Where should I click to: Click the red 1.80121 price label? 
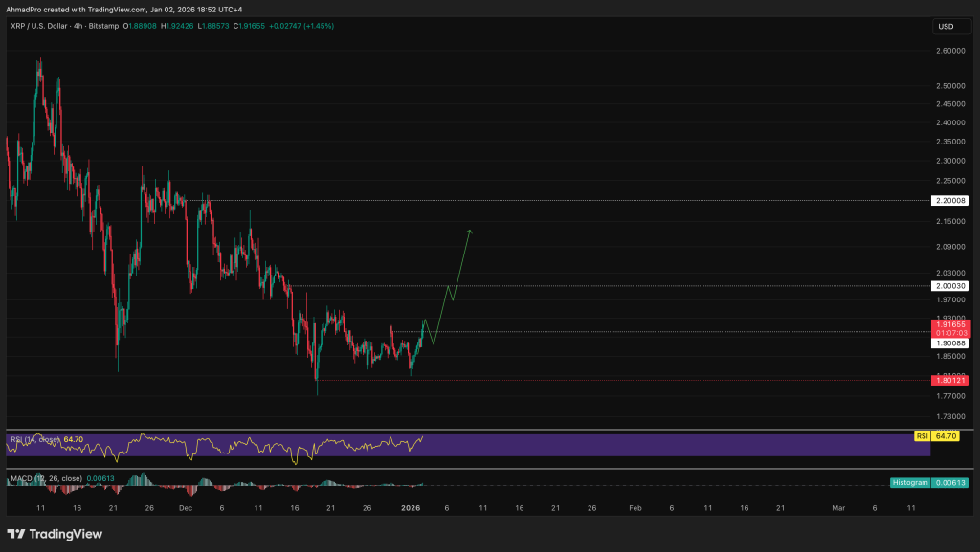951,380
